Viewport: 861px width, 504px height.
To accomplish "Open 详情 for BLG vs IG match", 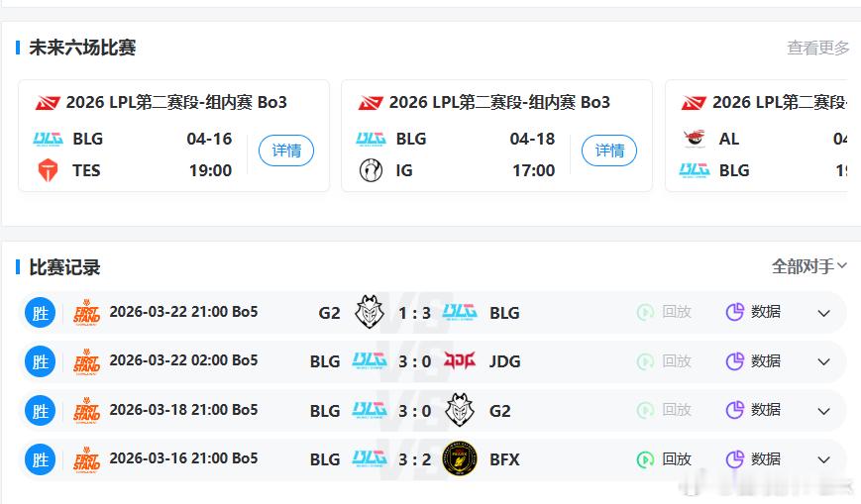I will pyautogui.click(x=609, y=151).
